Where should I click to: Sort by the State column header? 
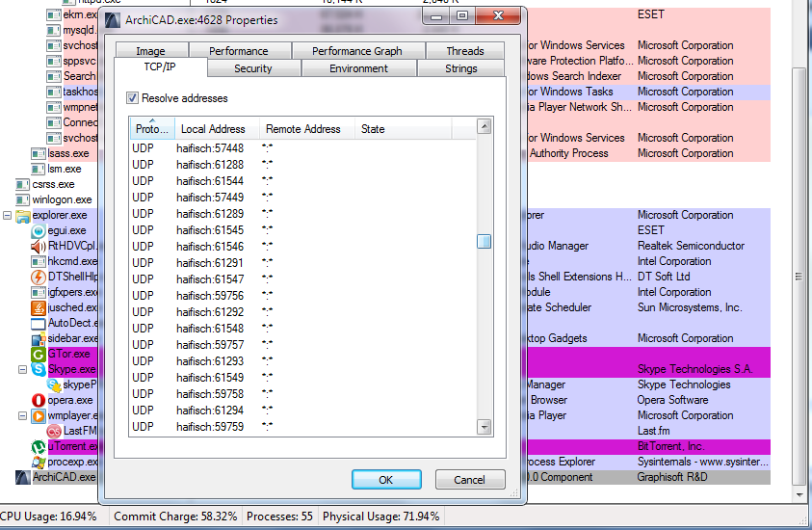click(x=403, y=129)
